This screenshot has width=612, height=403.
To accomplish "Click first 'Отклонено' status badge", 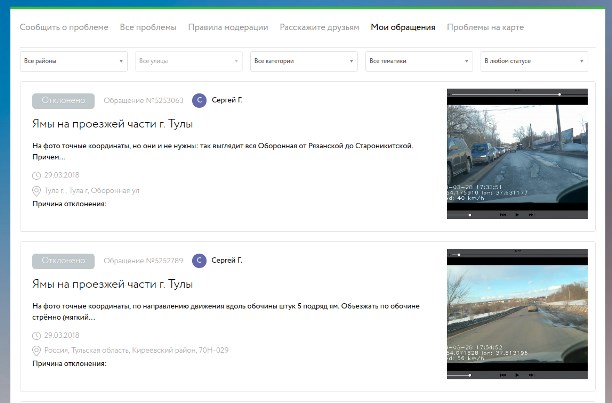I will pos(63,101).
